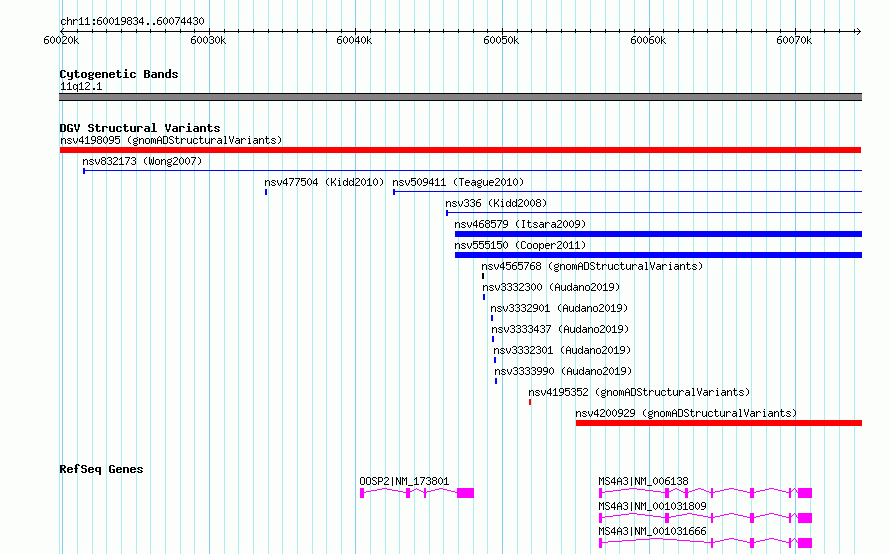Click the nsv3332300 (Audano2019) label
This screenshot has height=554, width=890.
(x=551, y=287)
